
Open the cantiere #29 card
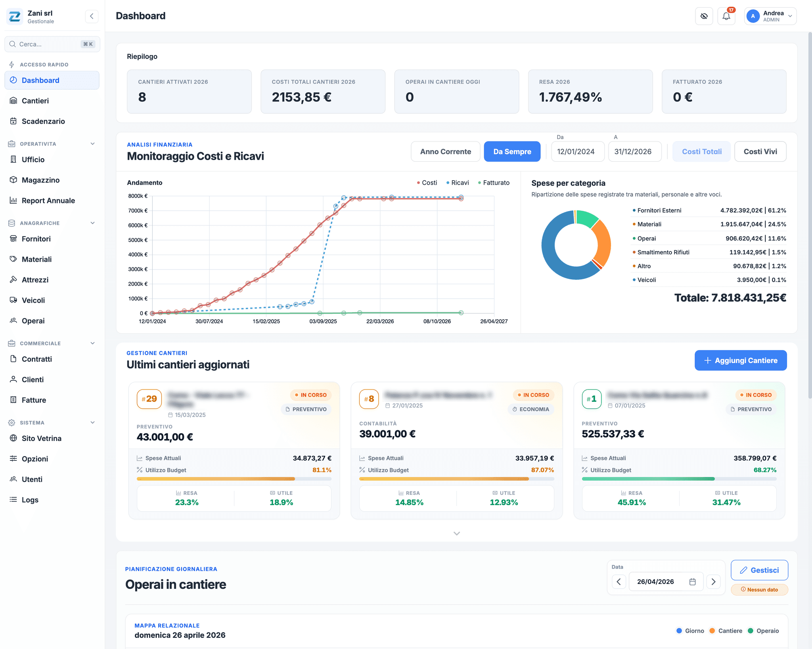point(234,450)
